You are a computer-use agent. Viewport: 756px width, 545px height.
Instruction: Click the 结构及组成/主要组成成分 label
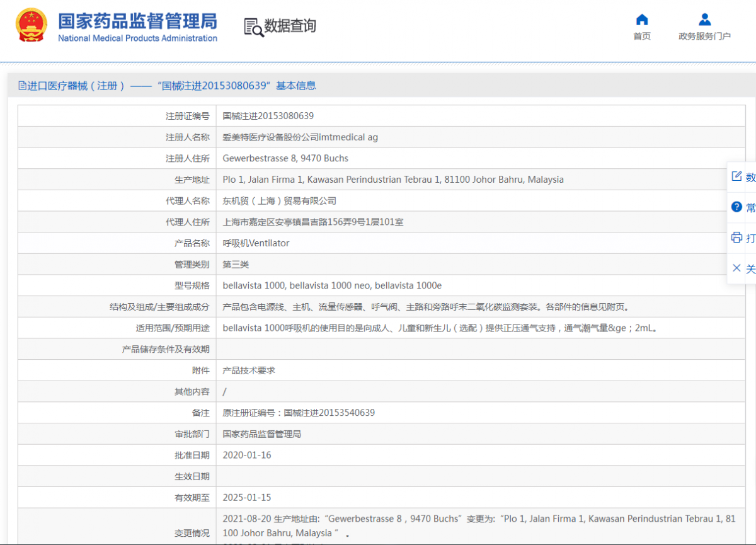pos(159,307)
